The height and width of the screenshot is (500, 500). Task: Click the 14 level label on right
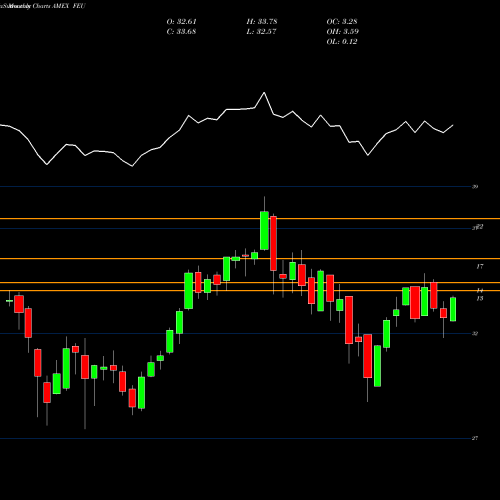480,290
